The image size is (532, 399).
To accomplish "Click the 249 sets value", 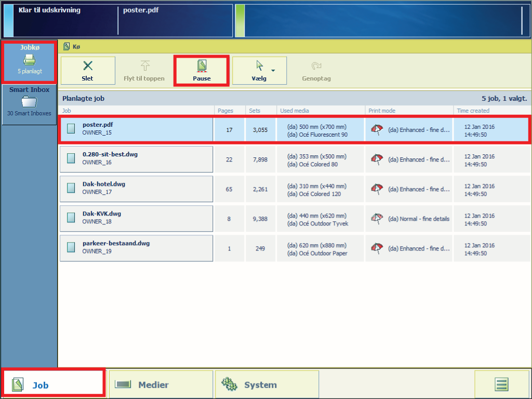I will click(260, 249).
